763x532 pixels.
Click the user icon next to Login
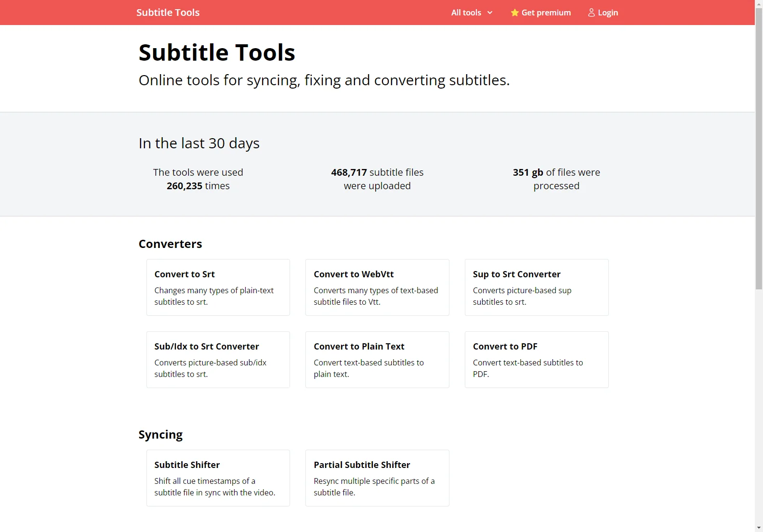(592, 13)
